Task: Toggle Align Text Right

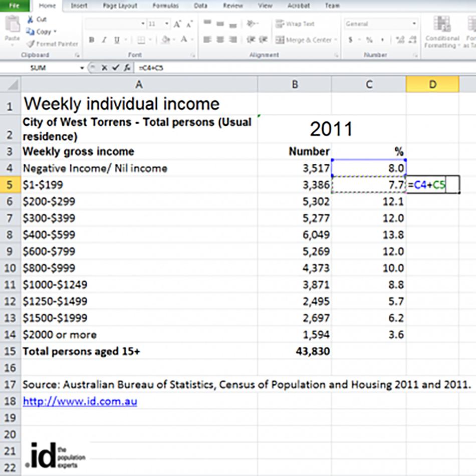Action: 233,40
